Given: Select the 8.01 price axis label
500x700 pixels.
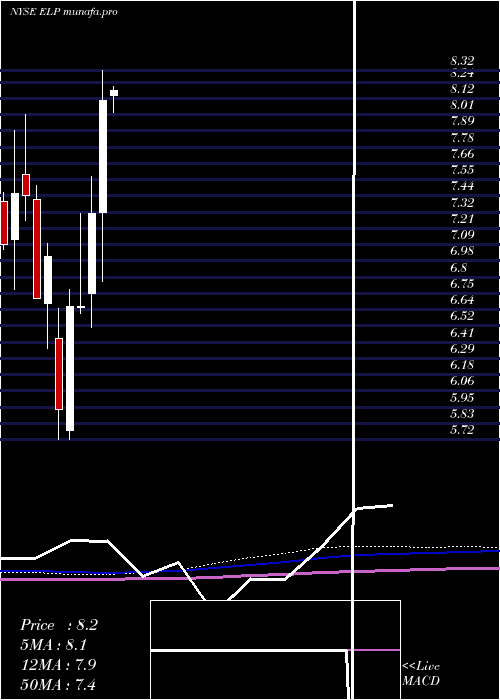Looking at the screenshot, I should click(462, 105).
